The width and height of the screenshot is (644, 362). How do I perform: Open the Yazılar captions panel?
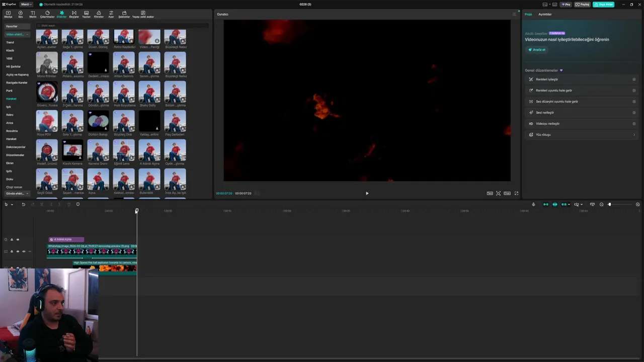(87, 14)
